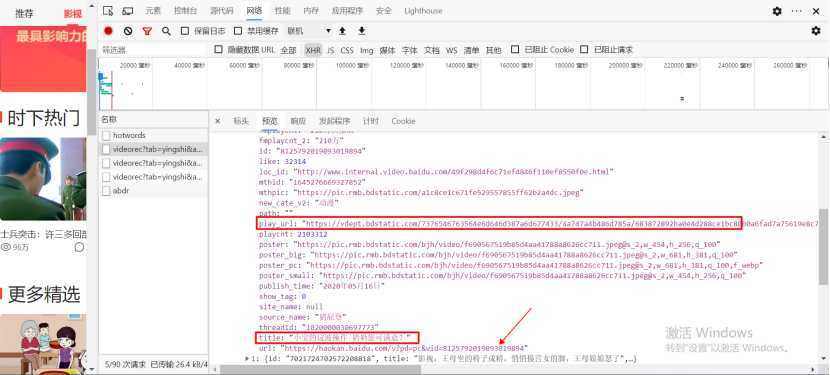Open 响应 tab of request details

coord(298,121)
